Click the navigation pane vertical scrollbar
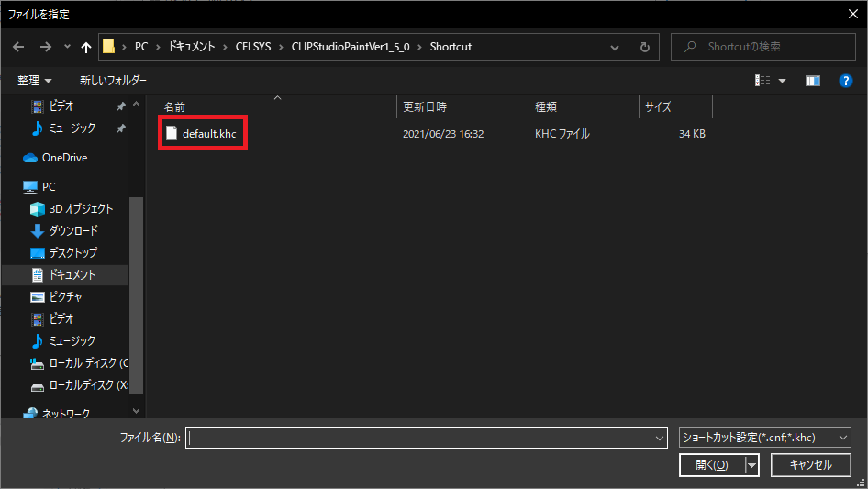This screenshot has width=868, height=489. [137, 275]
